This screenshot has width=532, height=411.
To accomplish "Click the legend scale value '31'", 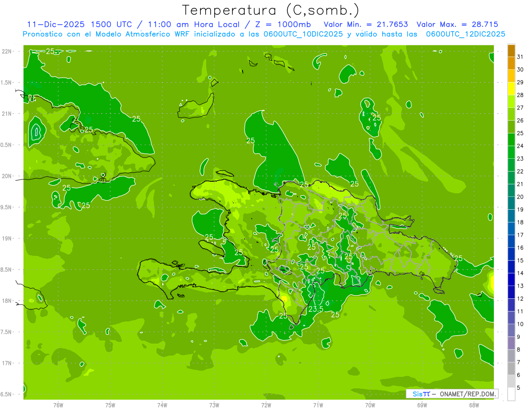I will point(520,57).
